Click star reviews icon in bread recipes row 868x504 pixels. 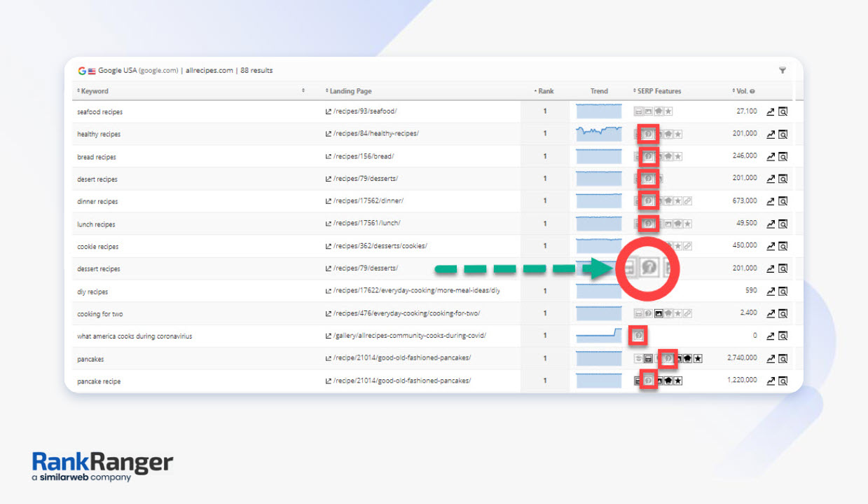(678, 156)
